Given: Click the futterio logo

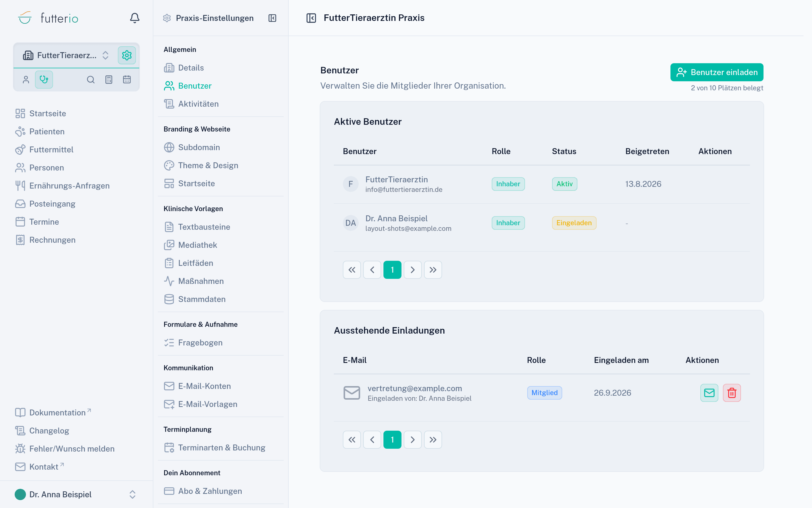Looking at the screenshot, I should click(48, 18).
